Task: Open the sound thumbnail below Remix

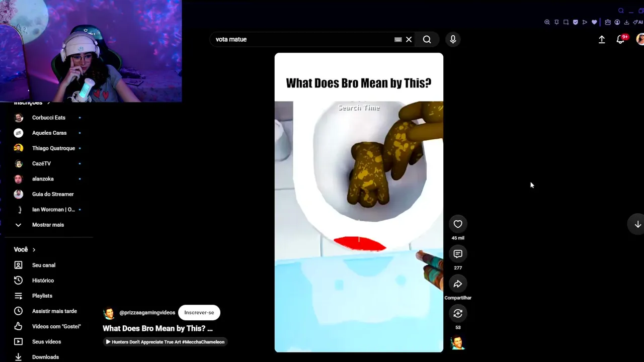Action: pyautogui.click(x=458, y=343)
